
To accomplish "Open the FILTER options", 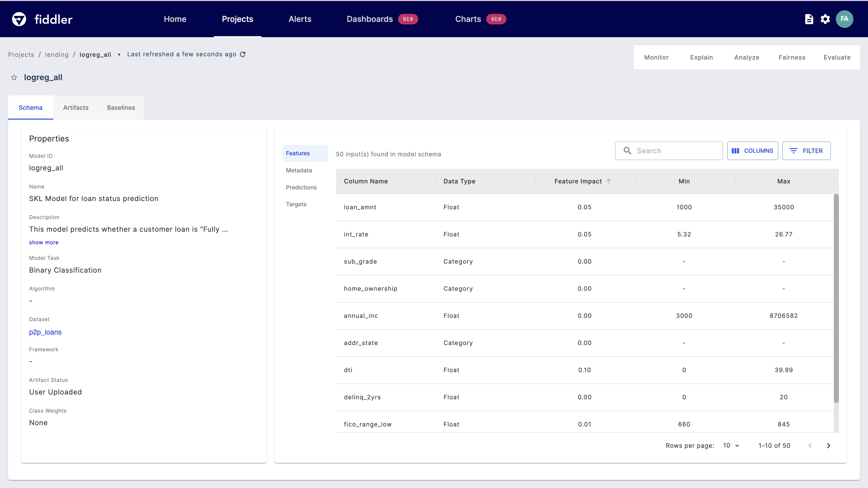I will [806, 151].
